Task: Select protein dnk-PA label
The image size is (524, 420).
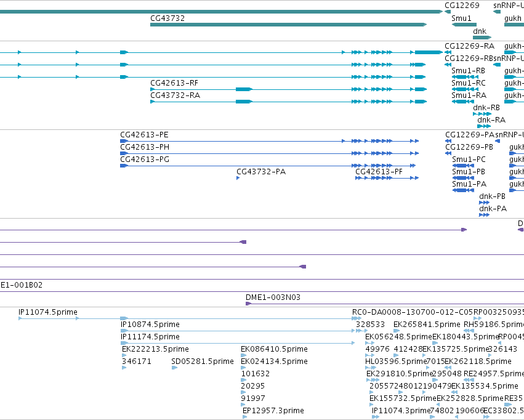Action: [x=493, y=209]
